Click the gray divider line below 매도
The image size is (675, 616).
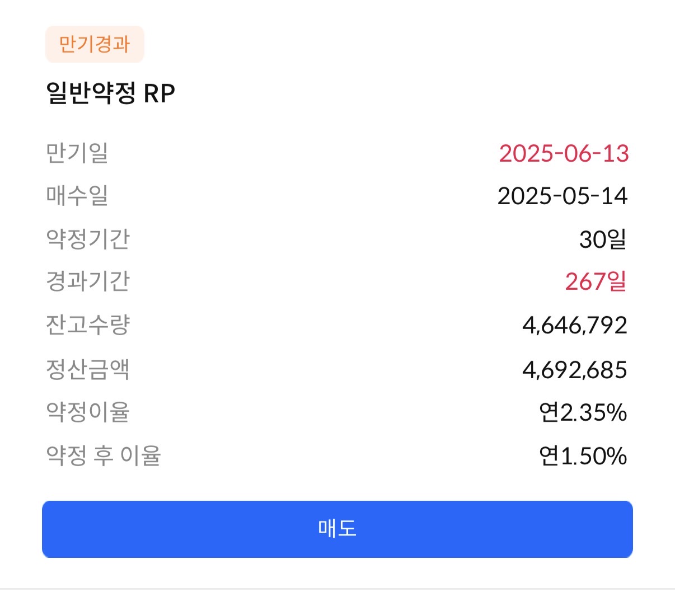click(x=337, y=589)
